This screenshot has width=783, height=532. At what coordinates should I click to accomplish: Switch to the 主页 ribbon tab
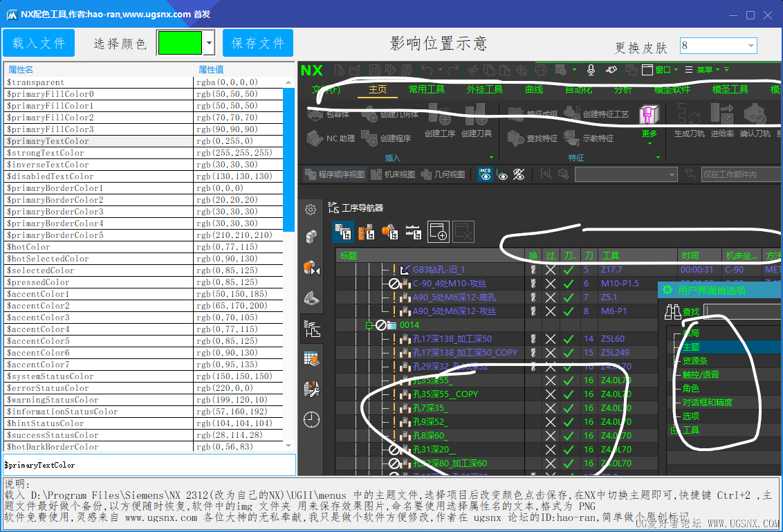(x=378, y=89)
